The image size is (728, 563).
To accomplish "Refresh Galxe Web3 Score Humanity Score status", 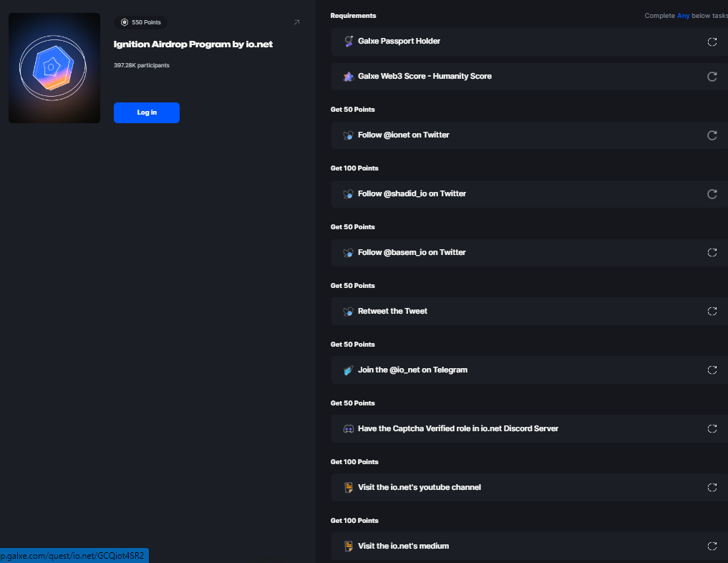I will click(712, 77).
